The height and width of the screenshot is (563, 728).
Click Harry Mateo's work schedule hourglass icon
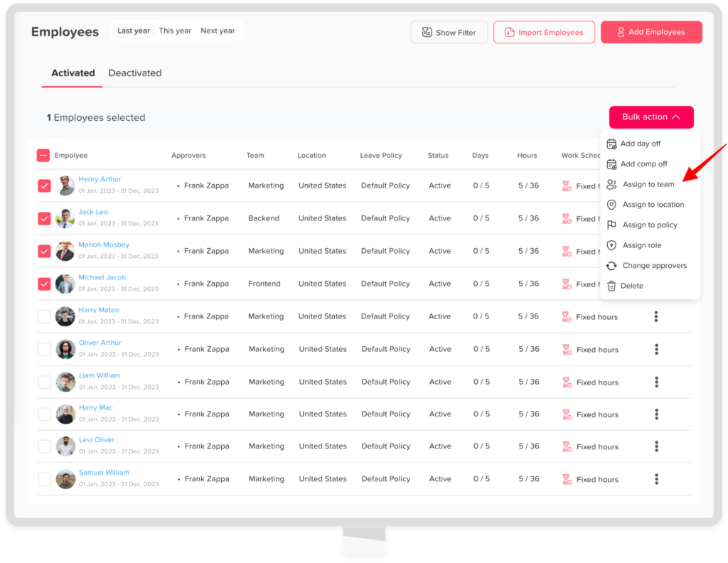pyautogui.click(x=567, y=317)
